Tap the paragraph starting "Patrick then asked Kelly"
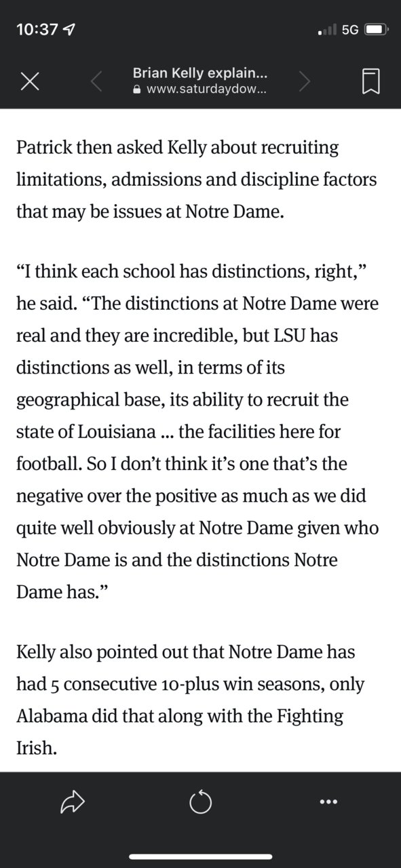Screen dimensions: 401x868 click(197, 179)
